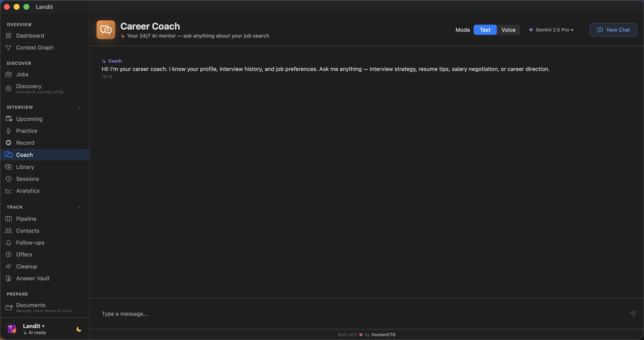Open the Context Graph view
644x340 pixels.
click(34, 47)
